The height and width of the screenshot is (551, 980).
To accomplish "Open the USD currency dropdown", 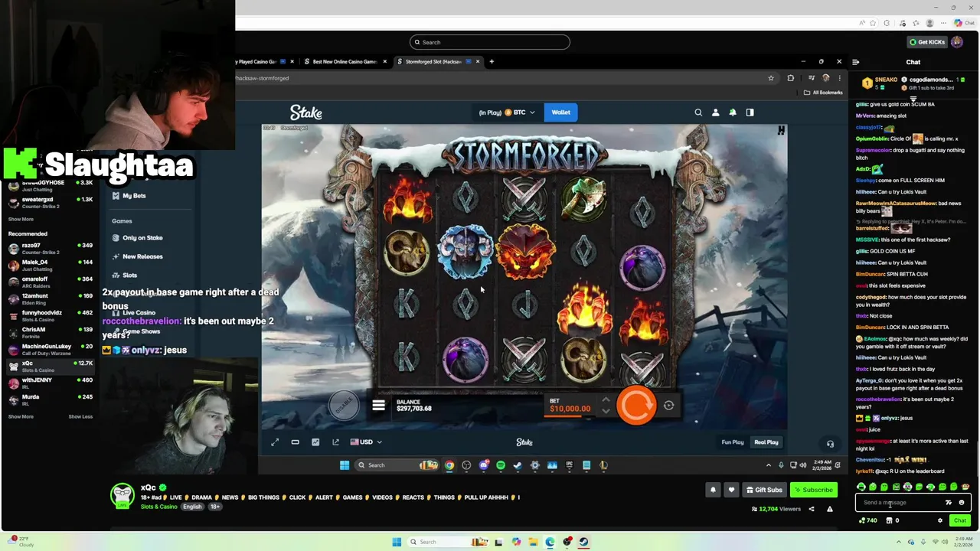I will pyautogui.click(x=366, y=442).
